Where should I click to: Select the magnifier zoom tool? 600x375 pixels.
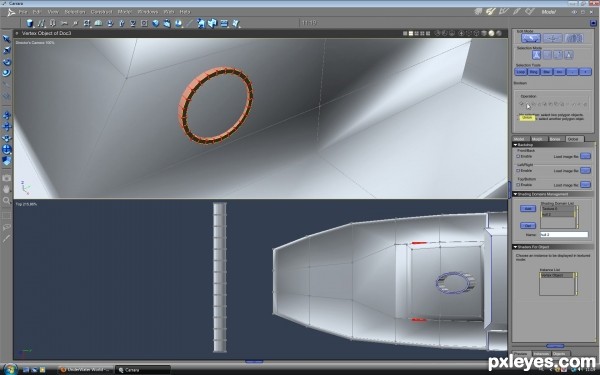6,201
